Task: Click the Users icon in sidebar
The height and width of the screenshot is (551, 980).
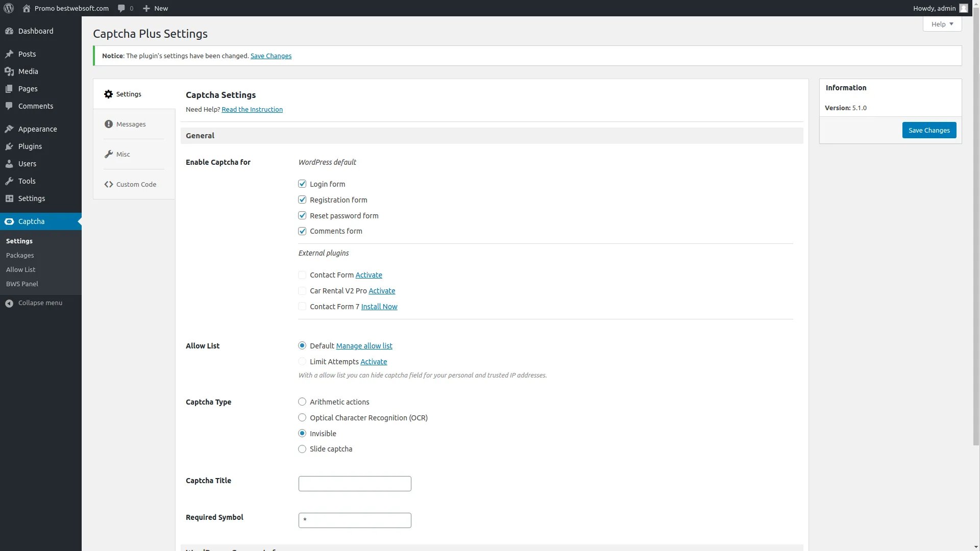Action: pos(9,163)
